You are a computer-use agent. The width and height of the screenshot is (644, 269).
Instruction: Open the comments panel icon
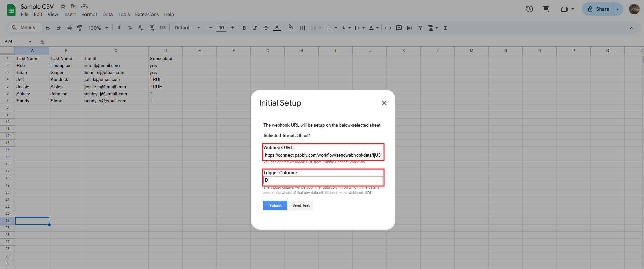546,9
